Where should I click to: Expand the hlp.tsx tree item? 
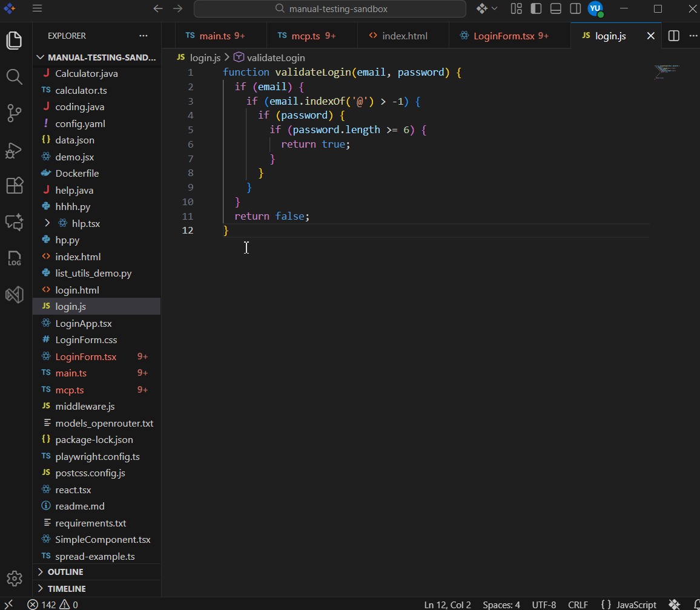47,223
